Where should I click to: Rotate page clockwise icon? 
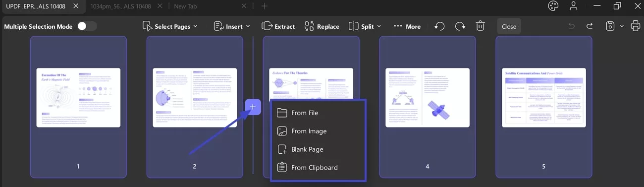(460, 26)
